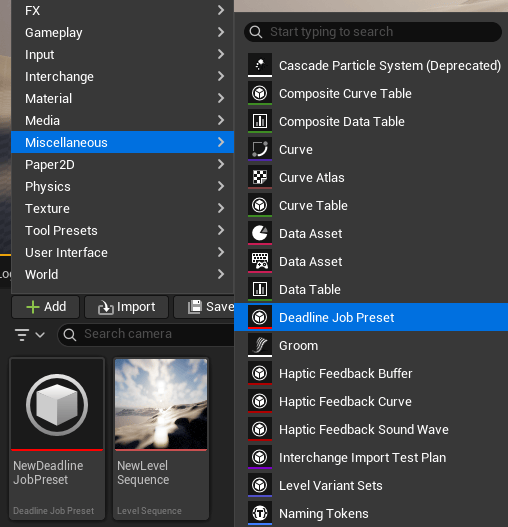Click the Curve Atlas checkerboard icon

click(x=260, y=177)
